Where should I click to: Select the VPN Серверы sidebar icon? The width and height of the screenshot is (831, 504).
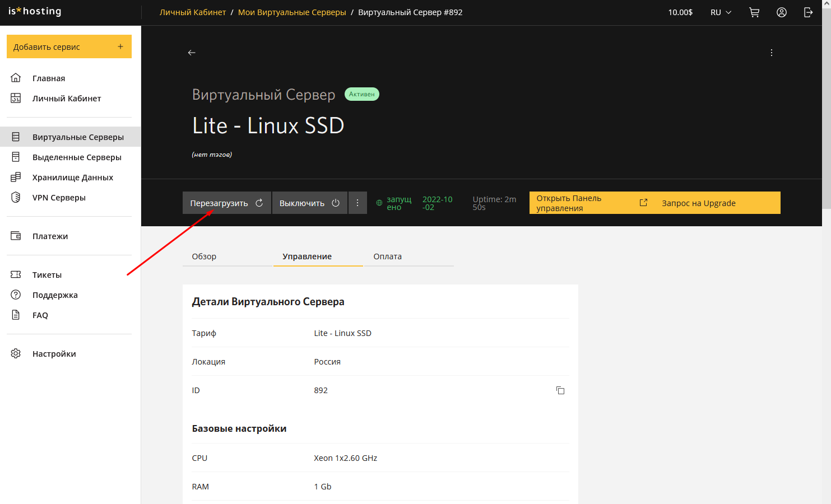click(x=16, y=197)
